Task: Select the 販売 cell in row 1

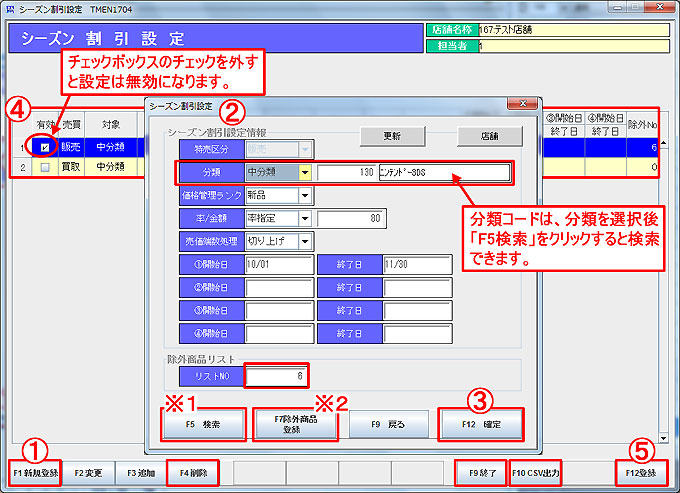Action: click(71, 147)
